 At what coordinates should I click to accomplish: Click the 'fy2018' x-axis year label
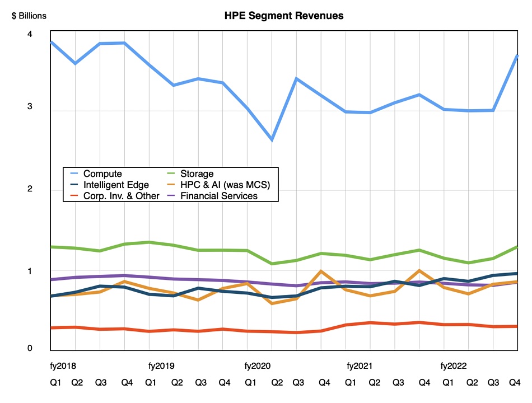[x=63, y=366]
